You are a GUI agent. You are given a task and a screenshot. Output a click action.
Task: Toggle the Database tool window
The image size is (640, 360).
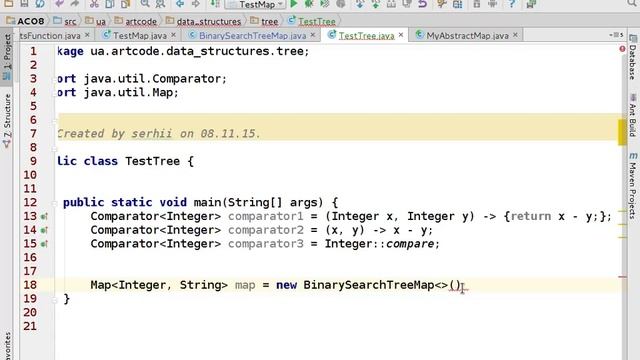[633, 58]
